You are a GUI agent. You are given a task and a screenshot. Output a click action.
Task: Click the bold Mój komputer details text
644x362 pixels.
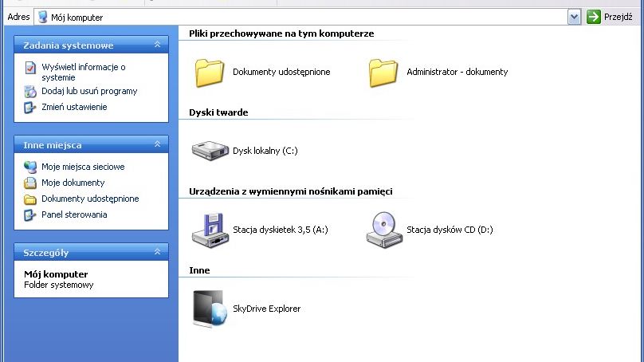coord(56,274)
